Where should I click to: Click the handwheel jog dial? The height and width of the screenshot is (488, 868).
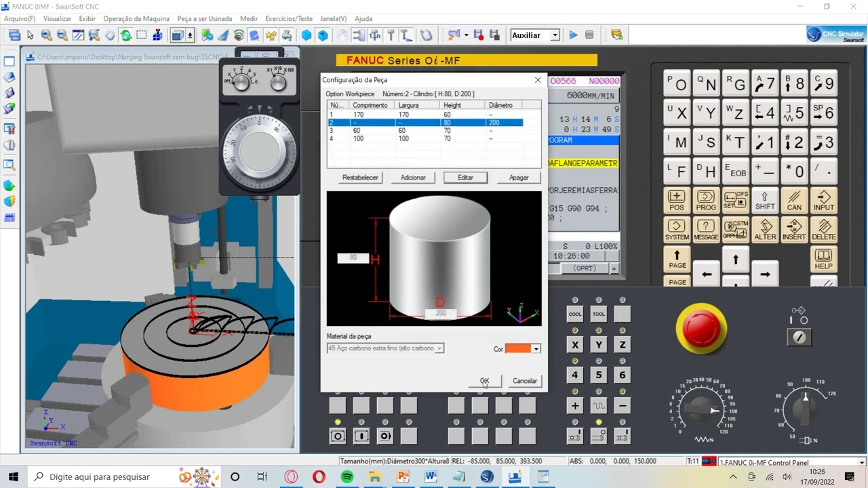(260, 150)
